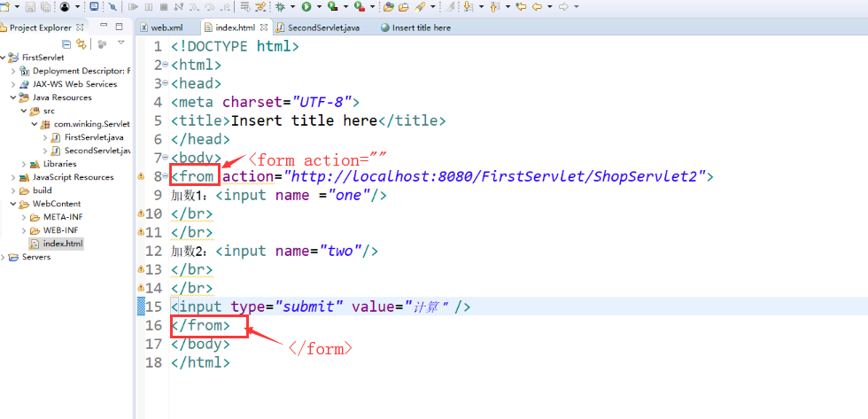Click the Previous Annotation icon
The image size is (868, 419).
pyautogui.click(x=494, y=6)
